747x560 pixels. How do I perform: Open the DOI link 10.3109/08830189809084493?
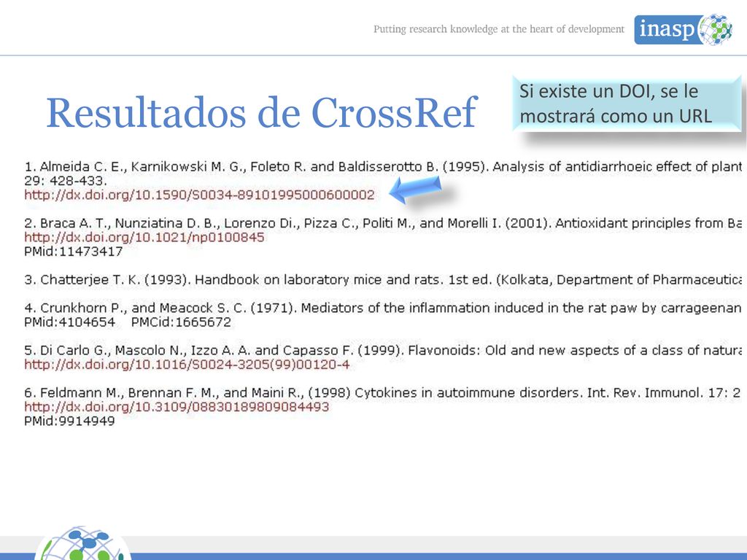(x=177, y=407)
